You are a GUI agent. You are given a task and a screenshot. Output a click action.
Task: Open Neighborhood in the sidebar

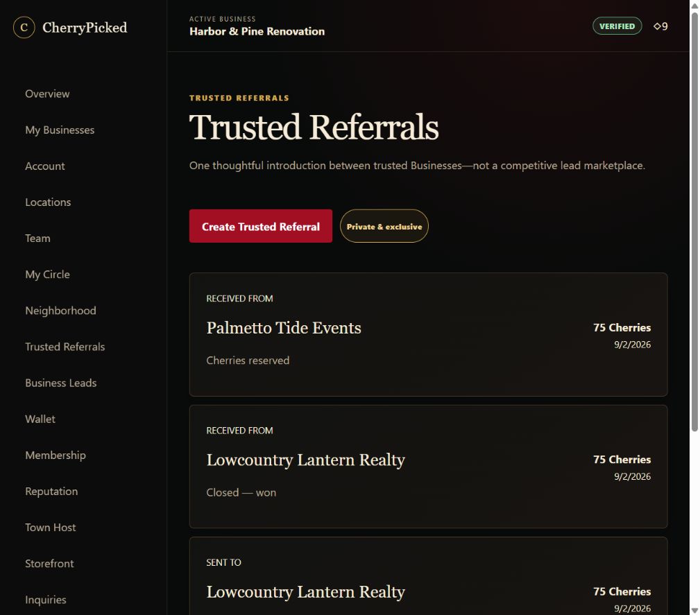[x=61, y=311]
